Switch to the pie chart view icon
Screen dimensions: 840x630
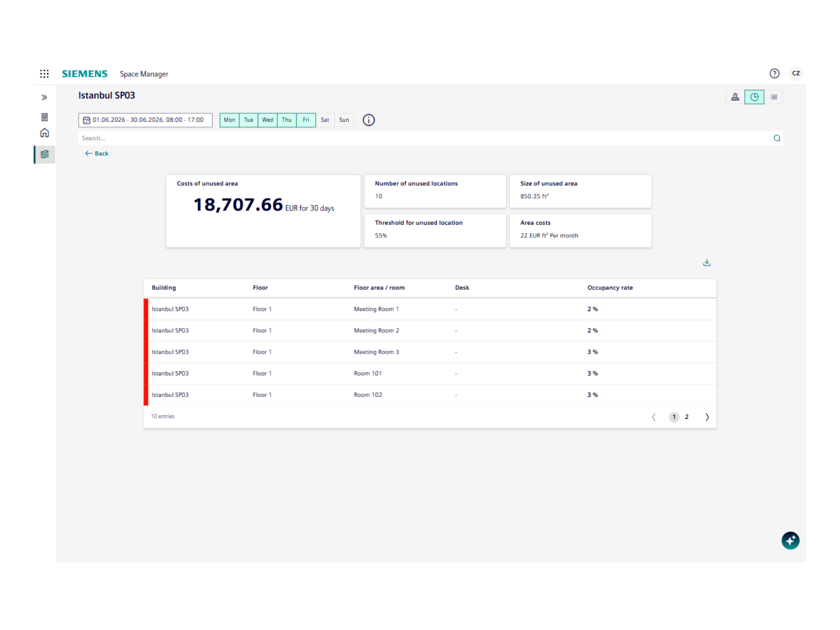[754, 97]
